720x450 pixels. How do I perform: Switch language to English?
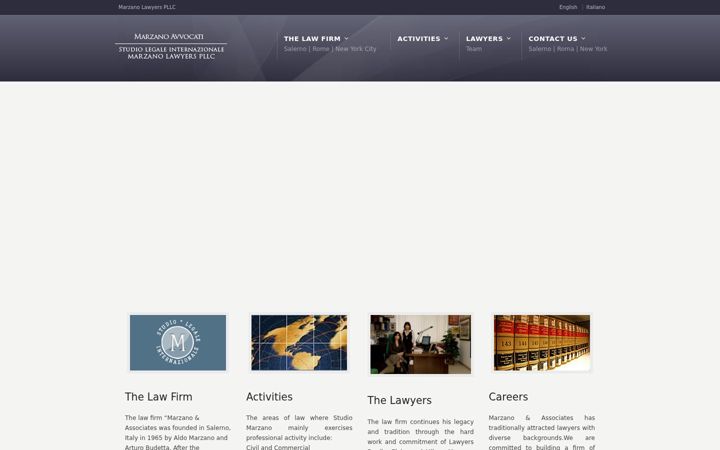pyautogui.click(x=568, y=7)
